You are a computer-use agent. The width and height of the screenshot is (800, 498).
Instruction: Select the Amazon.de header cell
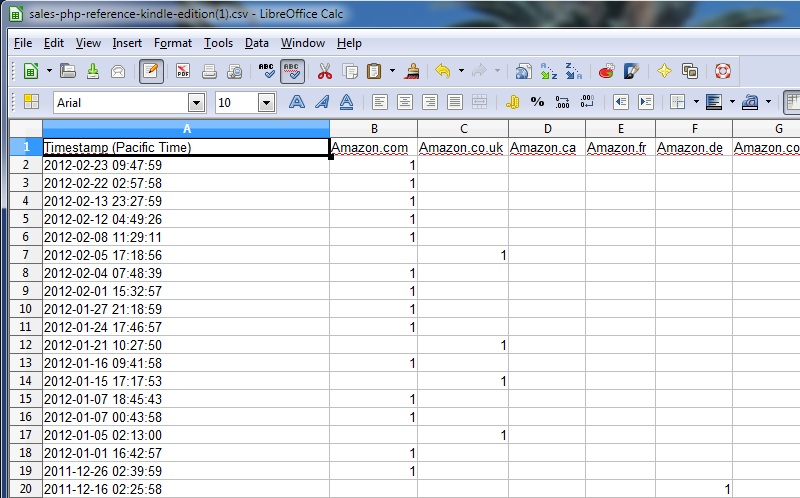tap(694, 147)
